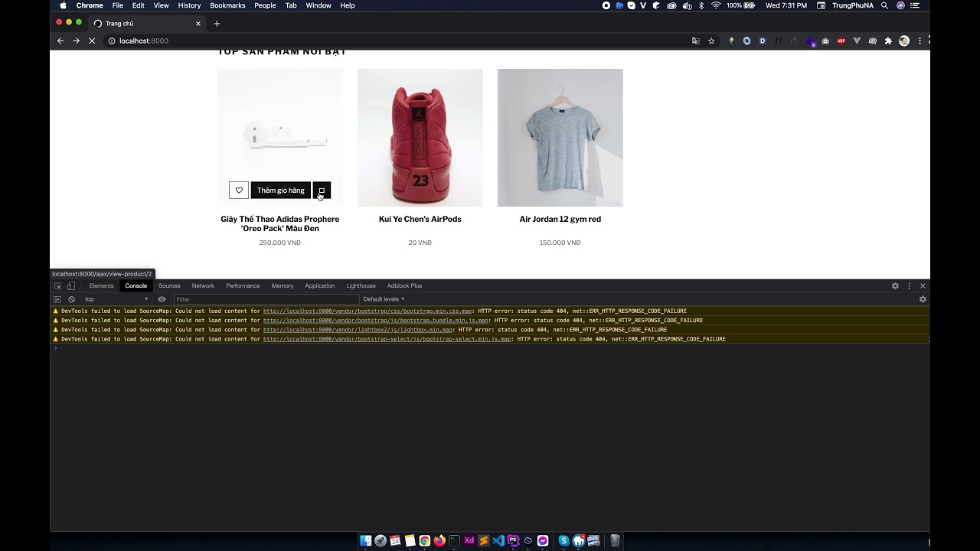Screen dimensions: 980x551
Task: Open the bootstrap-select.min.js.map link in console
Action: [387, 339]
